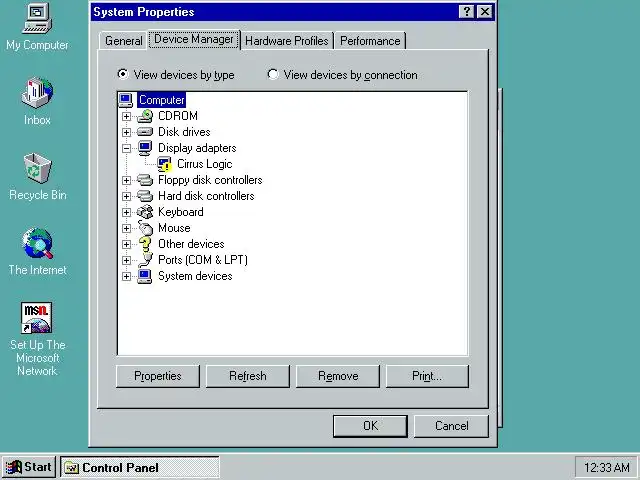The height and width of the screenshot is (480, 640).
Task: Confirm with the OK button
Action: coord(370,426)
